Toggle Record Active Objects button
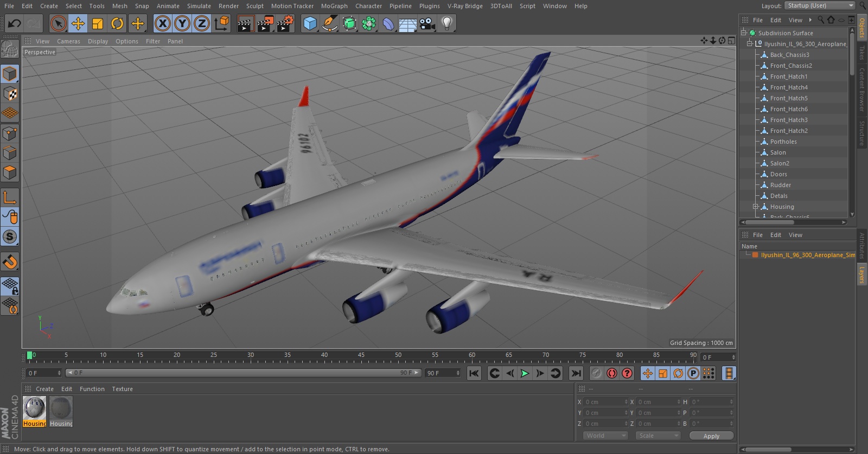Viewport: 868px width, 454px height. 596,373
